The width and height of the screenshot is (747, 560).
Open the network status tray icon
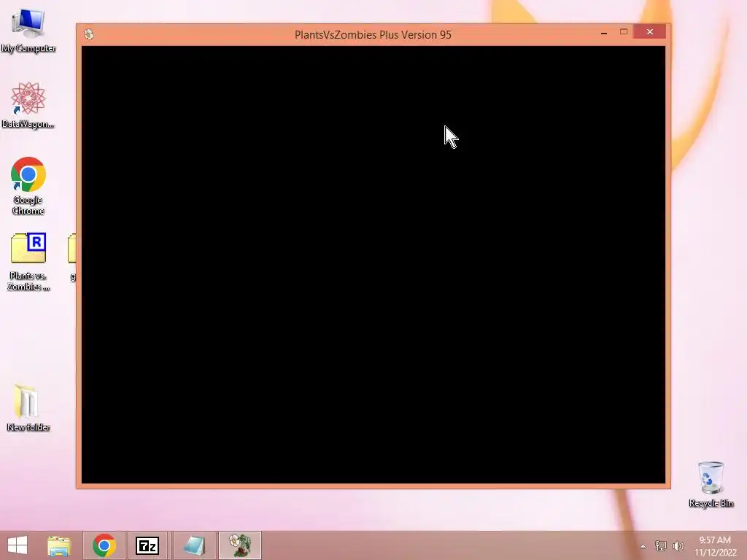661,545
